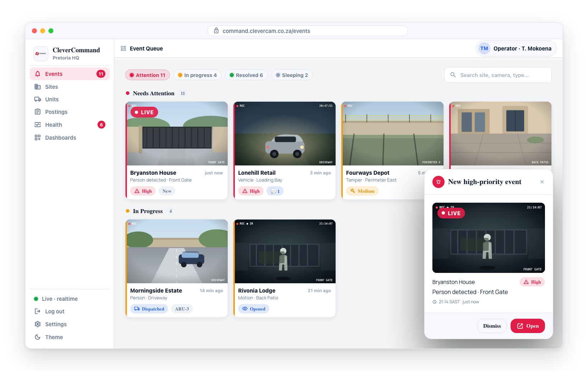Click the Units truck icon
This screenshot has width=588, height=371.
38,99
